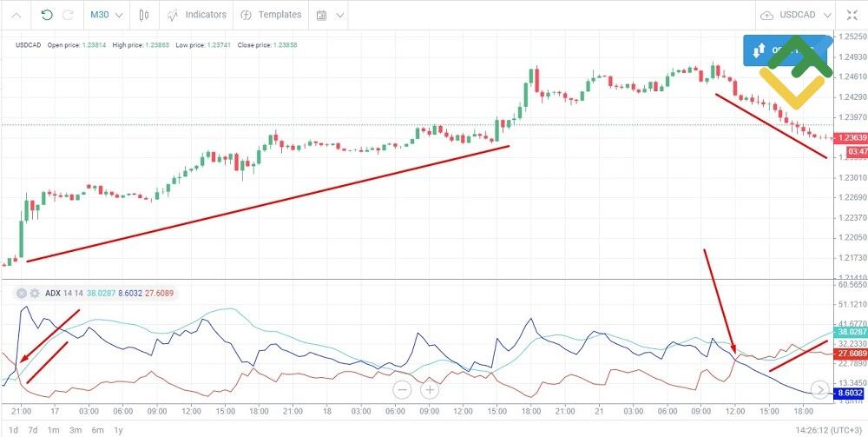The height and width of the screenshot is (437, 868).
Task: Click the Open price 1.23814 readout
Action: 77,45
